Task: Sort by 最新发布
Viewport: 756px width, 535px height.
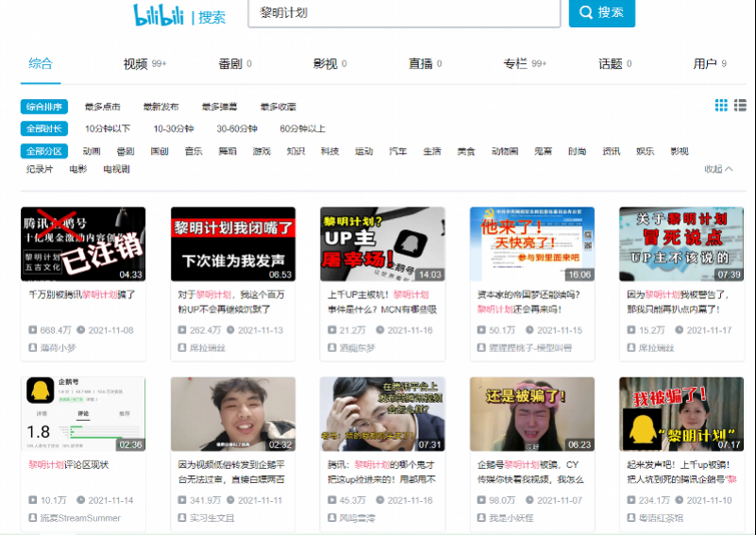Action: click(x=161, y=107)
